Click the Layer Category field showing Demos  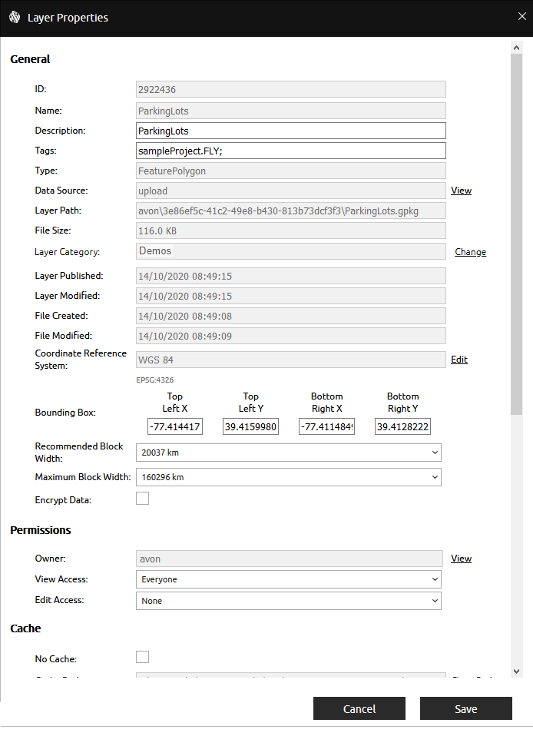(x=291, y=251)
